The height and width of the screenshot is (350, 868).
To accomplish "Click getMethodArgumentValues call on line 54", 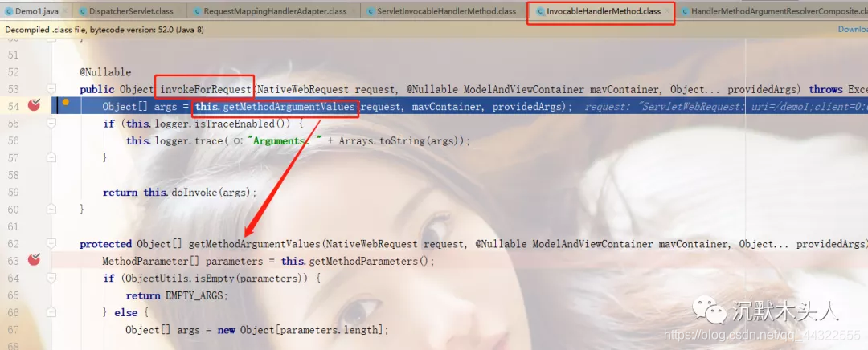I will point(289,106).
